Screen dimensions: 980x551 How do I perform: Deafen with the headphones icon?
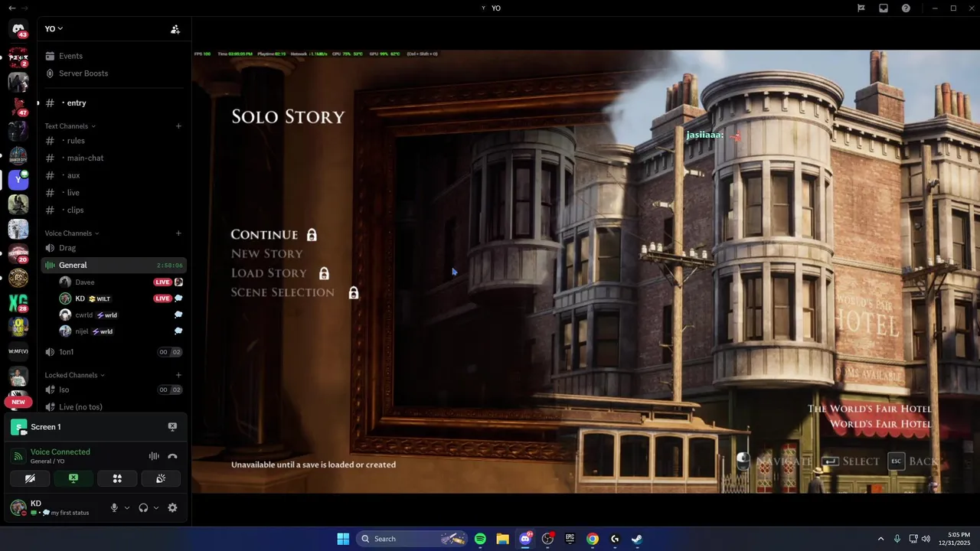(x=143, y=507)
